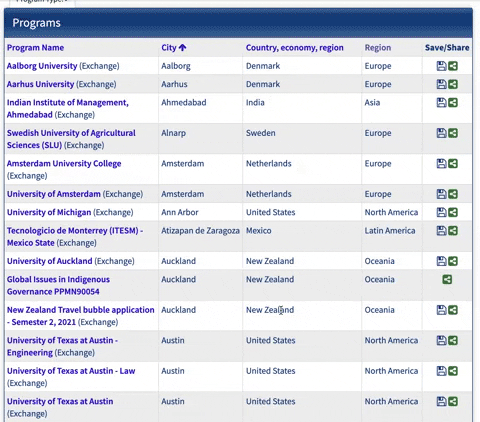480x422 pixels.
Task: Click the Alnarp city cell
Action: 174,133
